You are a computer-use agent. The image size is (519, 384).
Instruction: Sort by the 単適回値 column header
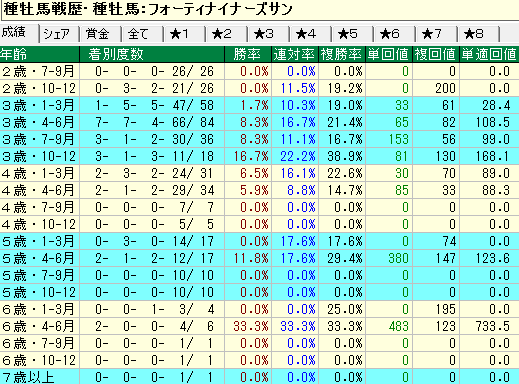(x=489, y=54)
